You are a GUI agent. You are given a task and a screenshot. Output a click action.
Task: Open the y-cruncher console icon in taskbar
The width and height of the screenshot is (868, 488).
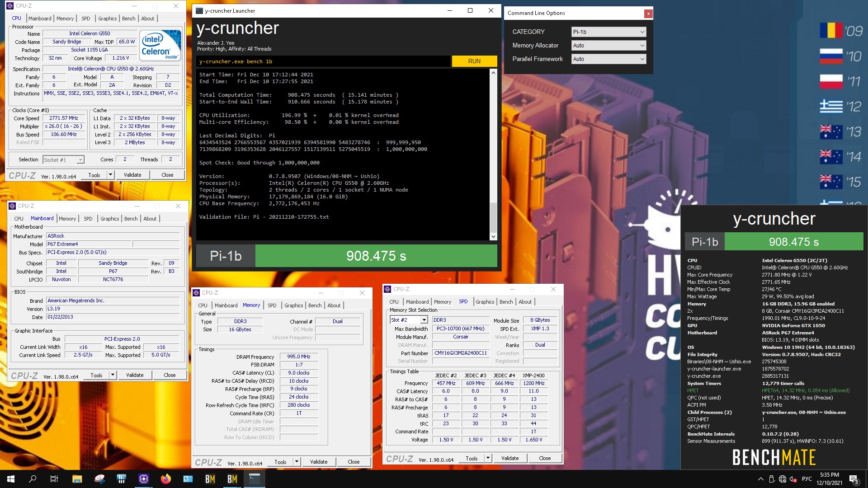pyautogui.click(x=255, y=479)
